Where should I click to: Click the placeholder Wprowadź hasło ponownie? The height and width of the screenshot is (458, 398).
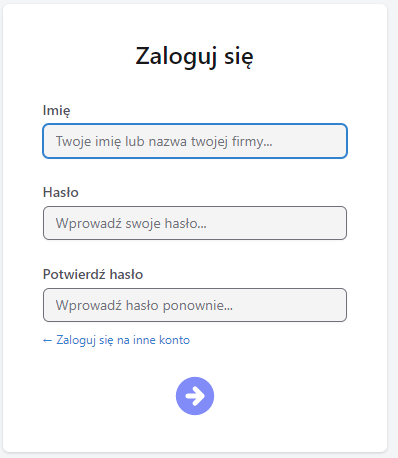144,305
